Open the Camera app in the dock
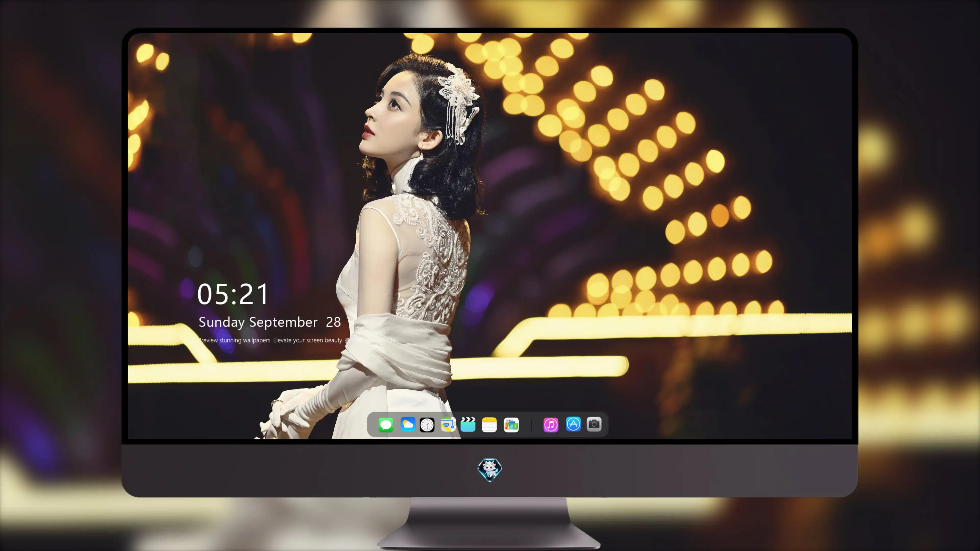The width and height of the screenshot is (980, 551). [x=594, y=424]
